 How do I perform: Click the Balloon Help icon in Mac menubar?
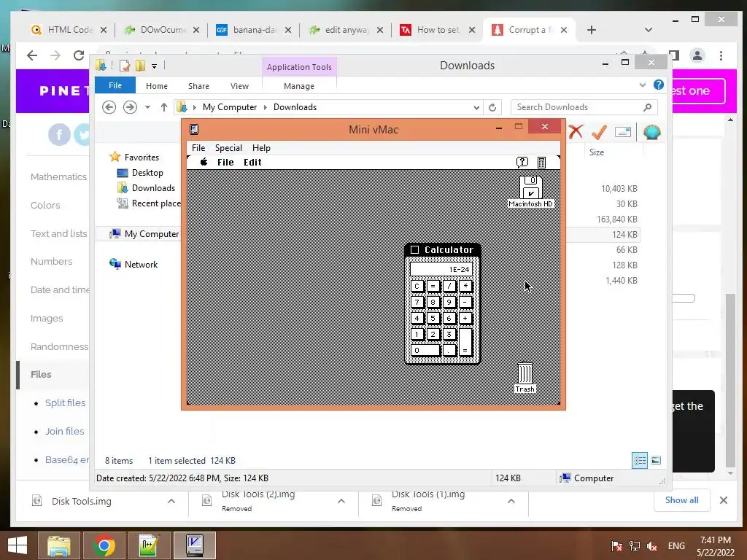522,163
